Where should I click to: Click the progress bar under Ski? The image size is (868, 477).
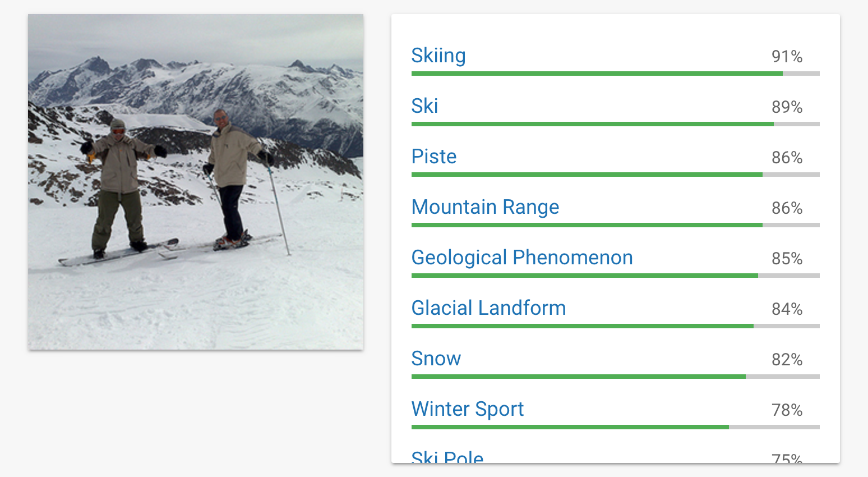coord(615,124)
